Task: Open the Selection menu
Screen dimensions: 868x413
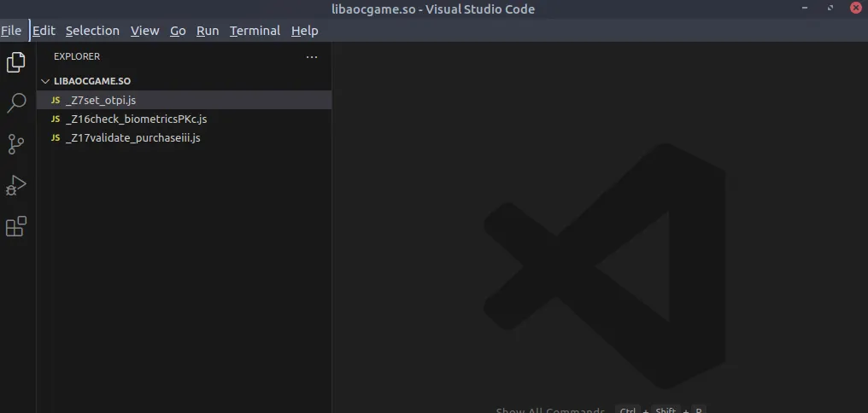Action: pyautogui.click(x=92, y=31)
